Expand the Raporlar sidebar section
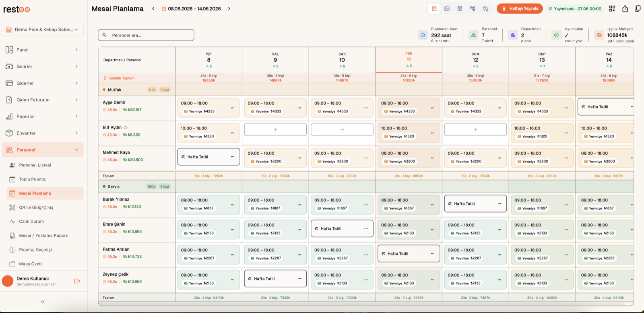The width and height of the screenshot is (644, 313). coord(43,116)
